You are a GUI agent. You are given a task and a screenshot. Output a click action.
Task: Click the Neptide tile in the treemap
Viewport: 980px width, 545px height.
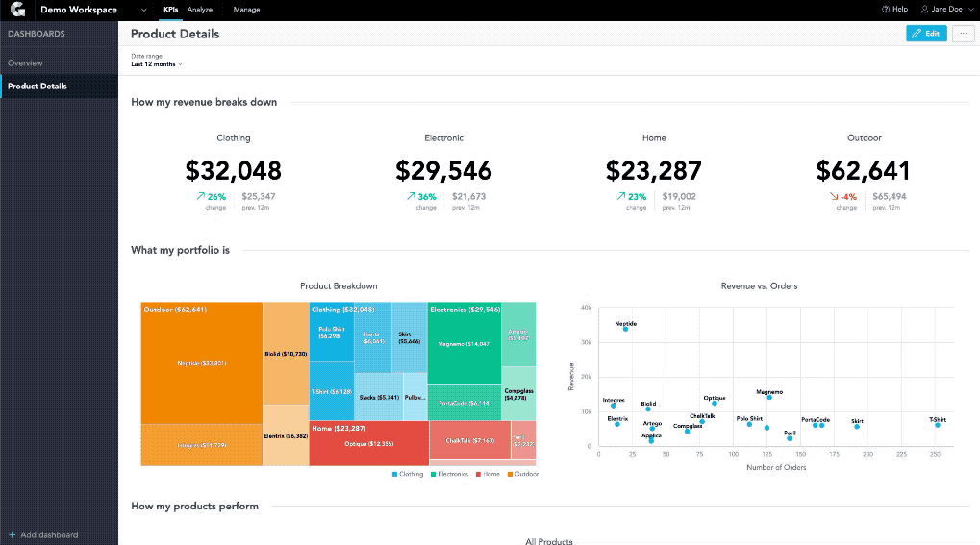[201, 363]
